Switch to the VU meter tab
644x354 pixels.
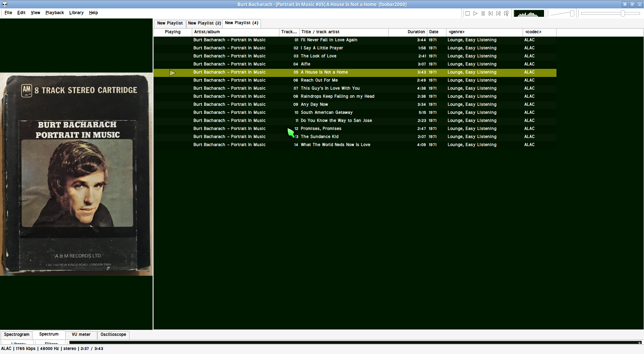81,335
